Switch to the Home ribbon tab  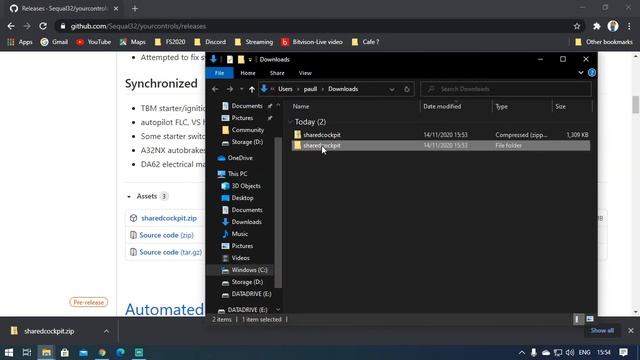[x=248, y=73]
